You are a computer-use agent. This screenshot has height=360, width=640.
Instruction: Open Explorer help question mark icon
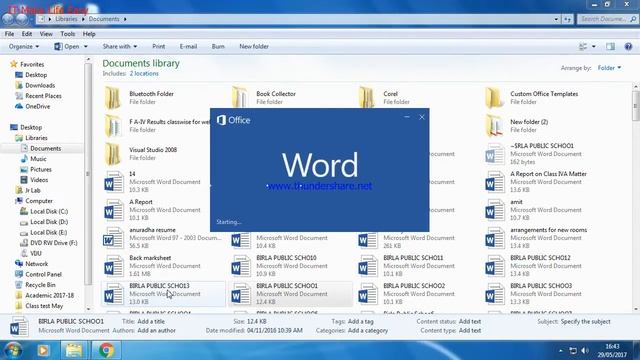pos(628,47)
